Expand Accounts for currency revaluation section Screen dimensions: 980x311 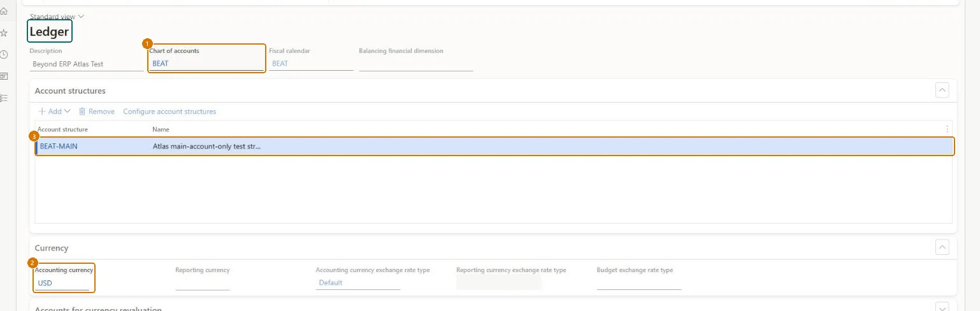click(942, 308)
